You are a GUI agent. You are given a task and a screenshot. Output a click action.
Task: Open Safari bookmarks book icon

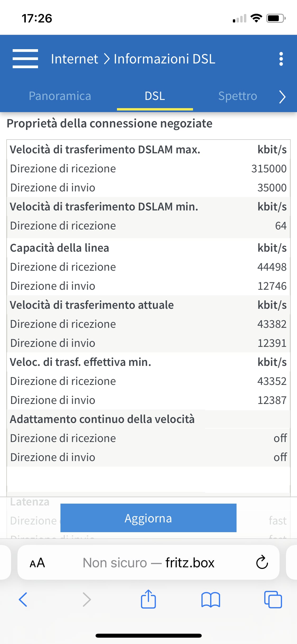210,600
